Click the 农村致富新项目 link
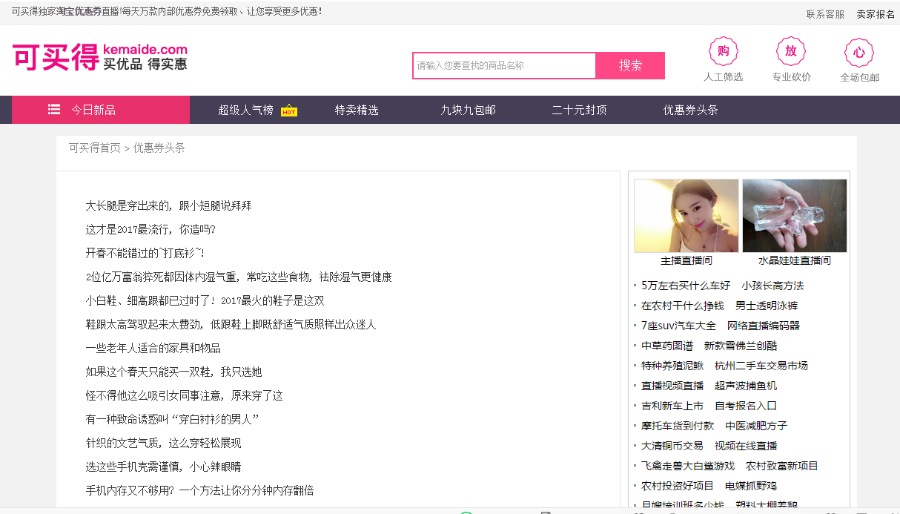 tap(782, 466)
